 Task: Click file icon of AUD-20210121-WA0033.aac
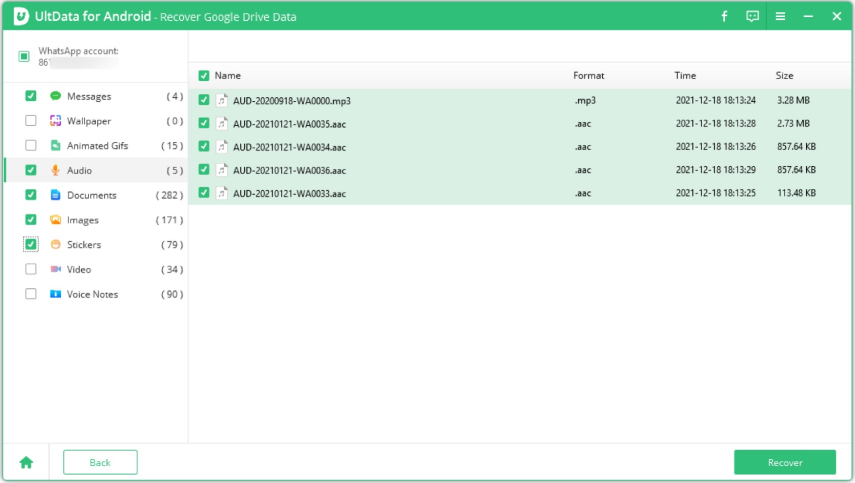pos(221,193)
